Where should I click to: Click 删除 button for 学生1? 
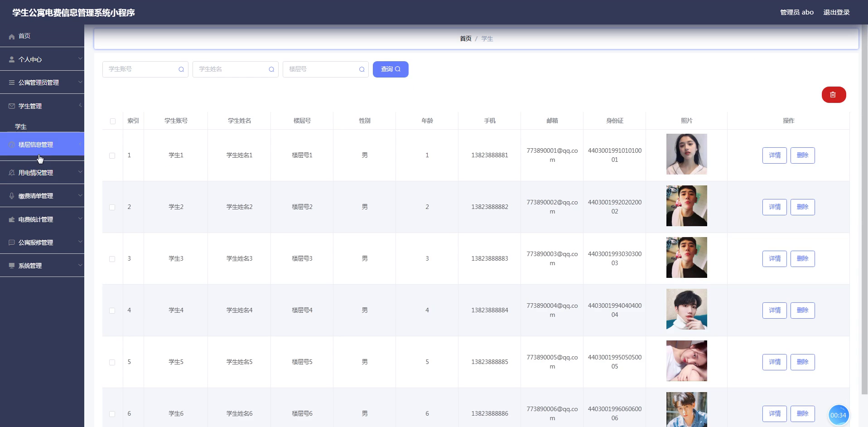tap(803, 155)
